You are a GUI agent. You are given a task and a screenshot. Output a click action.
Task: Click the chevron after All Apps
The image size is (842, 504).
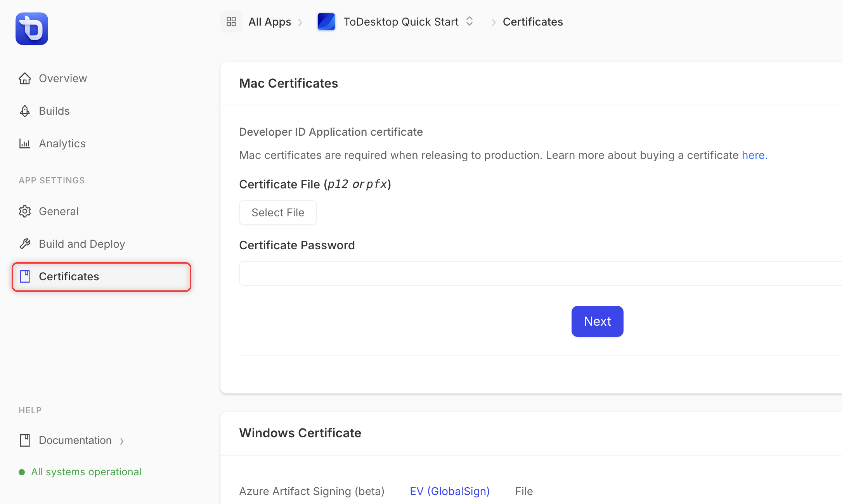click(300, 22)
